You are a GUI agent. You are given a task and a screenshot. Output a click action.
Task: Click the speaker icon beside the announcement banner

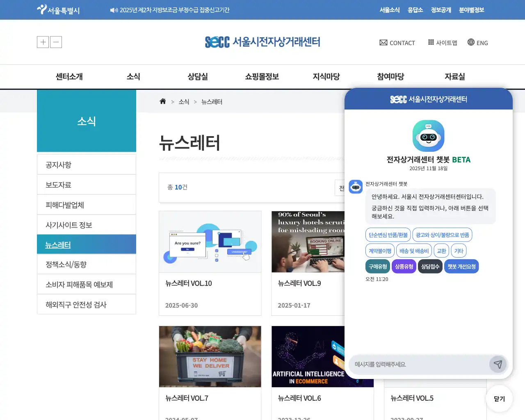[114, 10]
